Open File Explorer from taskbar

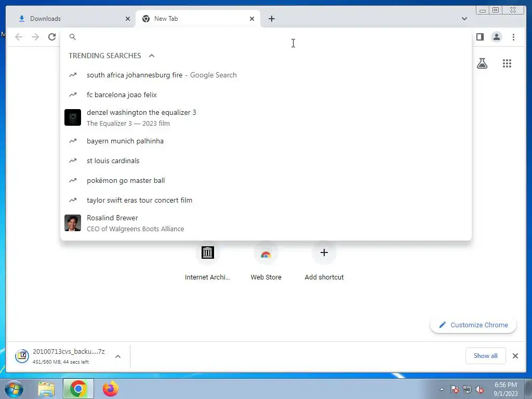pos(46,389)
